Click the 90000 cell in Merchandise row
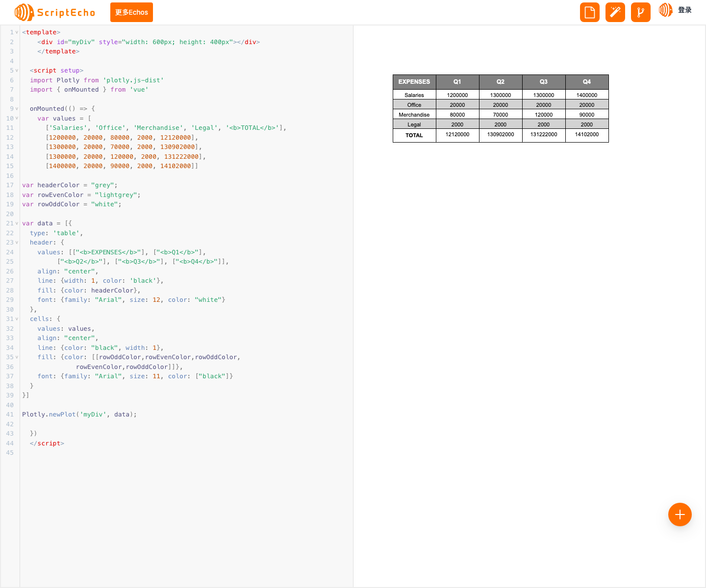Screen dimensions: 706x588 tap(587, 114)
